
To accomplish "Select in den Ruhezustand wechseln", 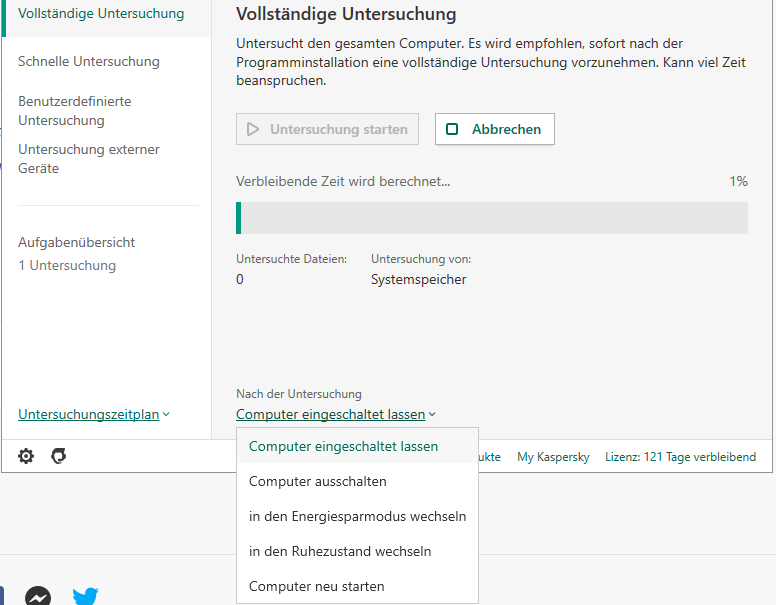I will pyautogui.click(x=339, y=551).
